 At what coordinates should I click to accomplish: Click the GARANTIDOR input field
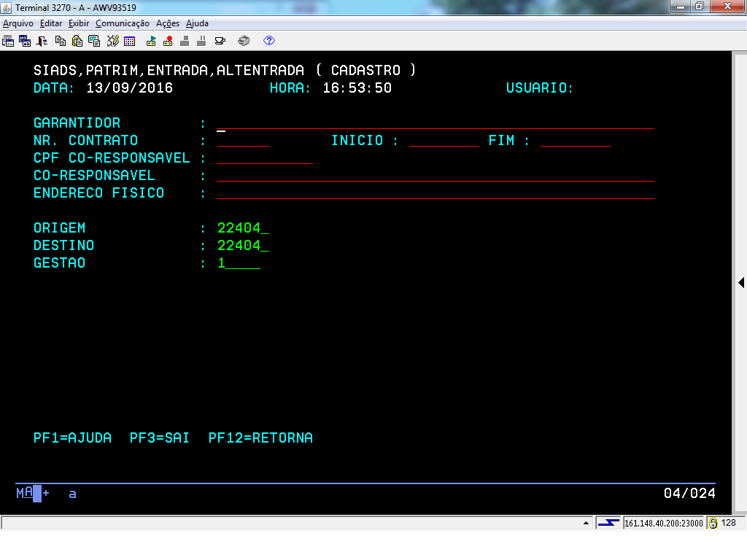[x=436, y=123]
